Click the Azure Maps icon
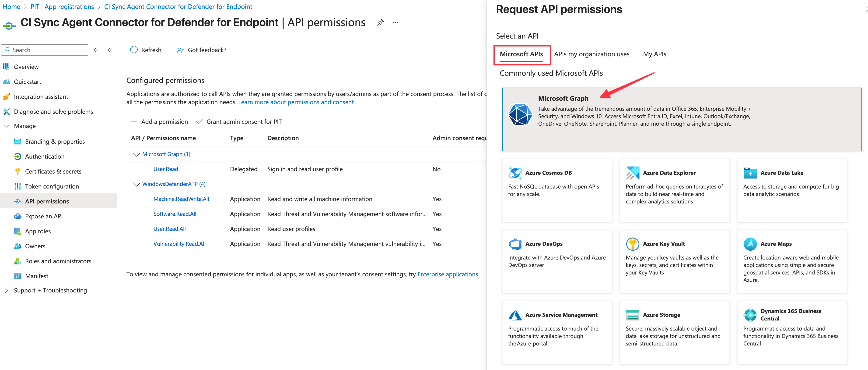This screenshot has height=370, width=868. point(750,244)
